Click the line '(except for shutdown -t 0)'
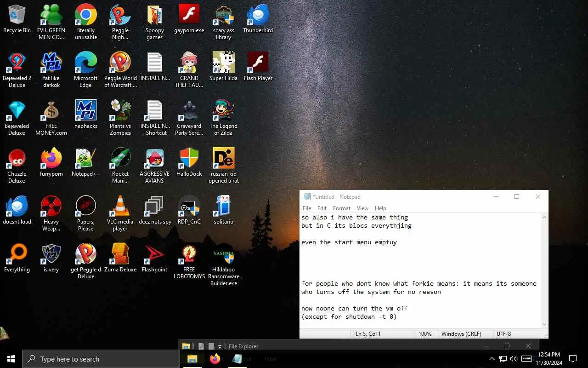Screen dimensions: 588x368 349,317
